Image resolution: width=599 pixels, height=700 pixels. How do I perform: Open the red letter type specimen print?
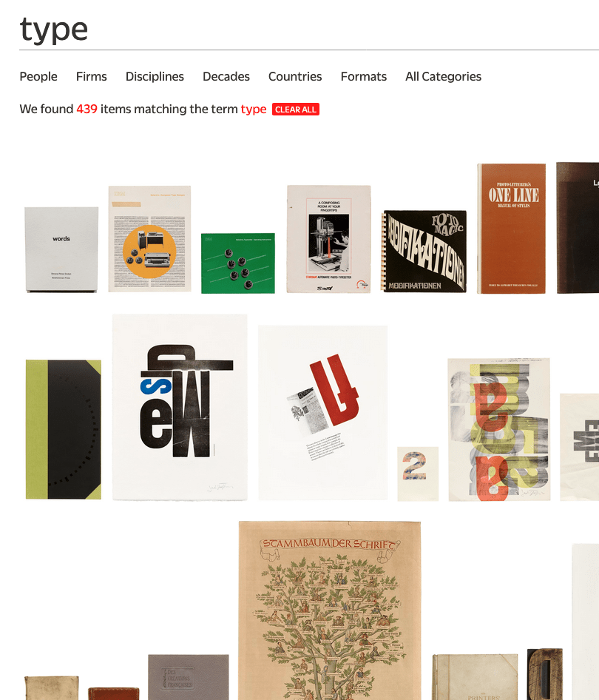pyautogui.click(x=323, y=413)
